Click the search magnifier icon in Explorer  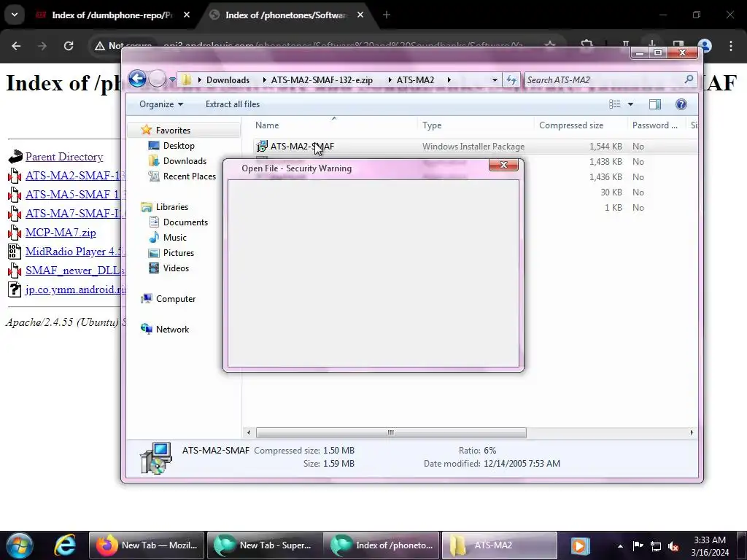pos(689,79)
